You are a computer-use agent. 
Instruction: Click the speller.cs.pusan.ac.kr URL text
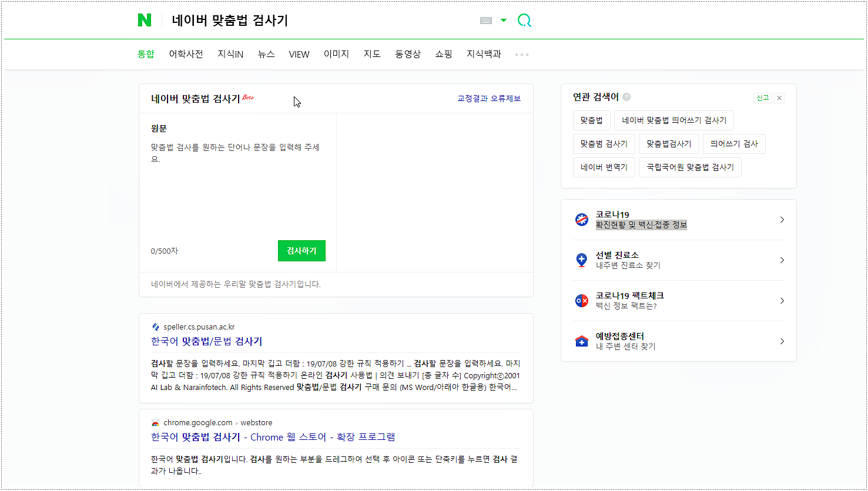click(x=199, y=327)
